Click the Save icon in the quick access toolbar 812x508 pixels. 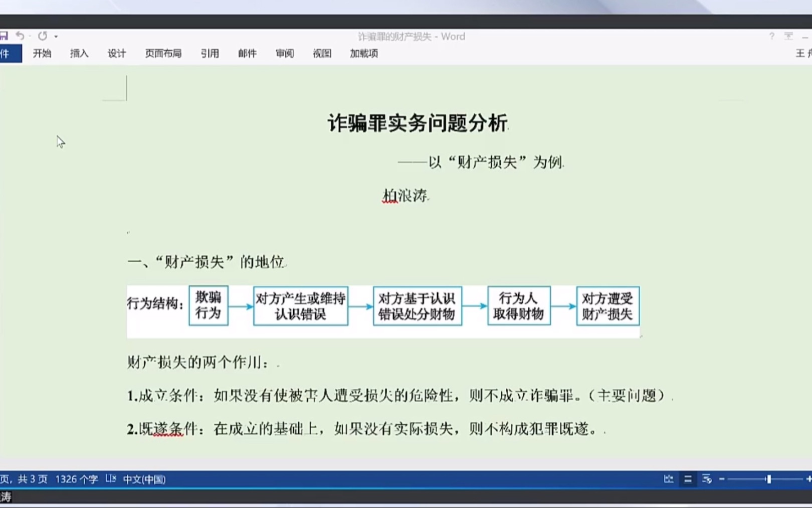4,36
